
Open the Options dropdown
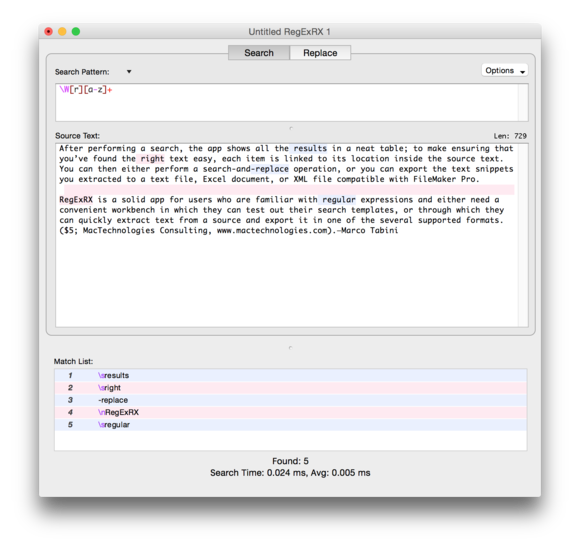click(x=505, y=70)
